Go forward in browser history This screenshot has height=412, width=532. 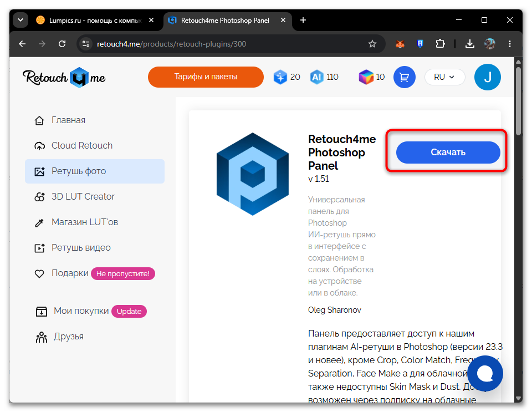pos(42,44)
